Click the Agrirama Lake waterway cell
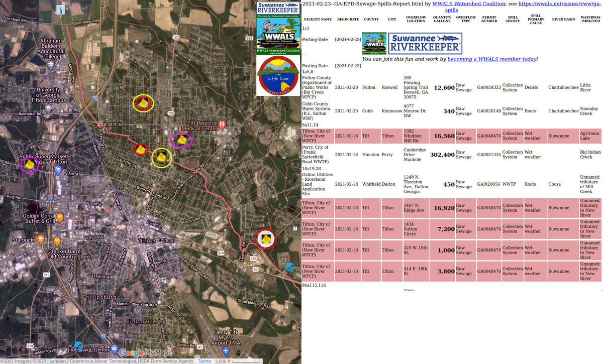This screenshot has height=364, width=603. click(590, 136)
